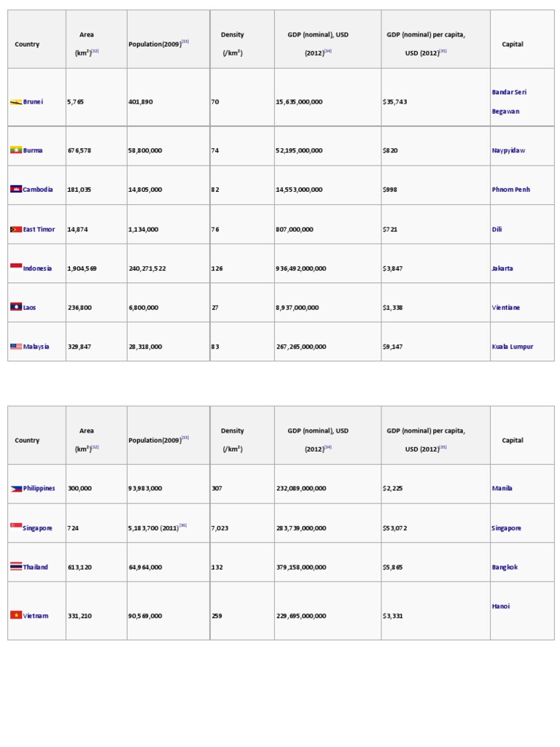Screen dimensions: 560x747
Task: Follow the Hanoi capital link
Action: tap(501, 606)
